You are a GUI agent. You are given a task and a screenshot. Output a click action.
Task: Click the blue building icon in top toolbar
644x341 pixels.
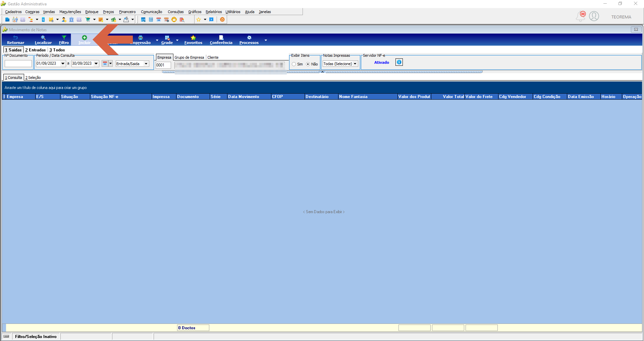[7, 19]
